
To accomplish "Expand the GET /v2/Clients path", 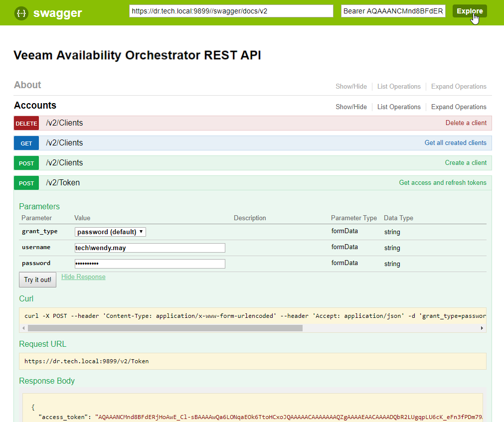I will point(64,143).
